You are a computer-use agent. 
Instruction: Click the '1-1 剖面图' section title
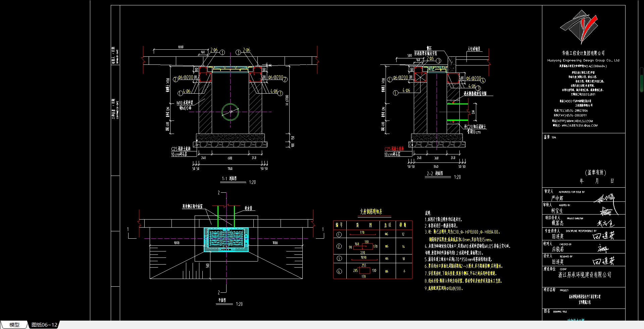pos(229,178)
